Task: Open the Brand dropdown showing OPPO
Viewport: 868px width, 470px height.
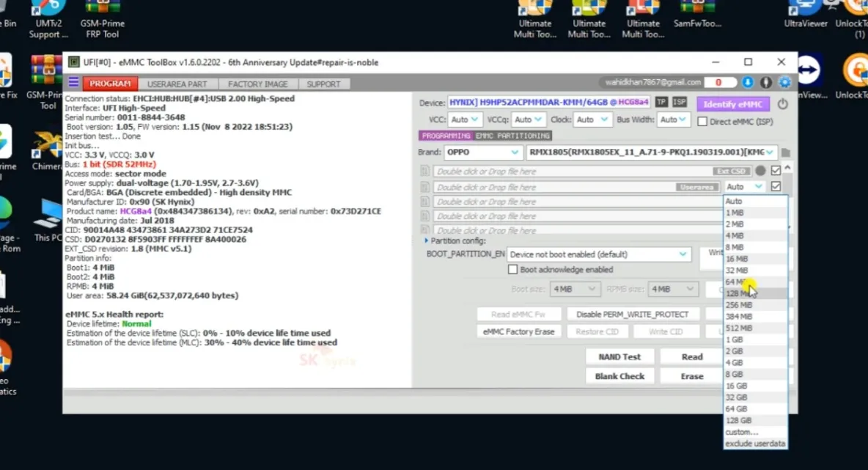Action: point(482,153)
